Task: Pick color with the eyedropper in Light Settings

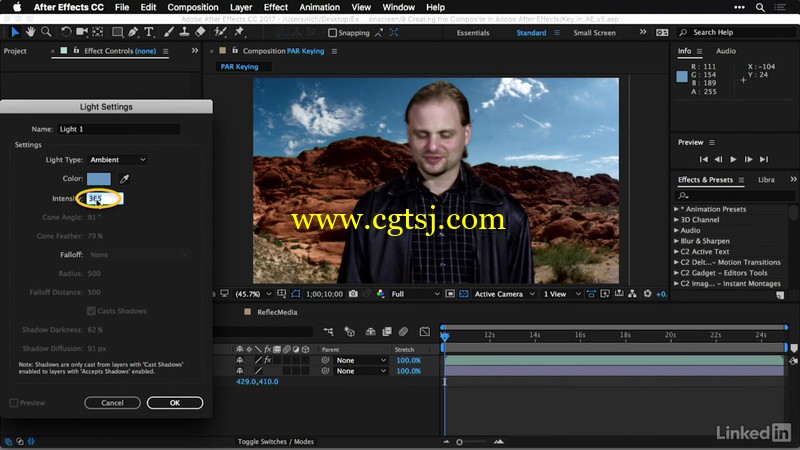Action: [x=124, y=179]
